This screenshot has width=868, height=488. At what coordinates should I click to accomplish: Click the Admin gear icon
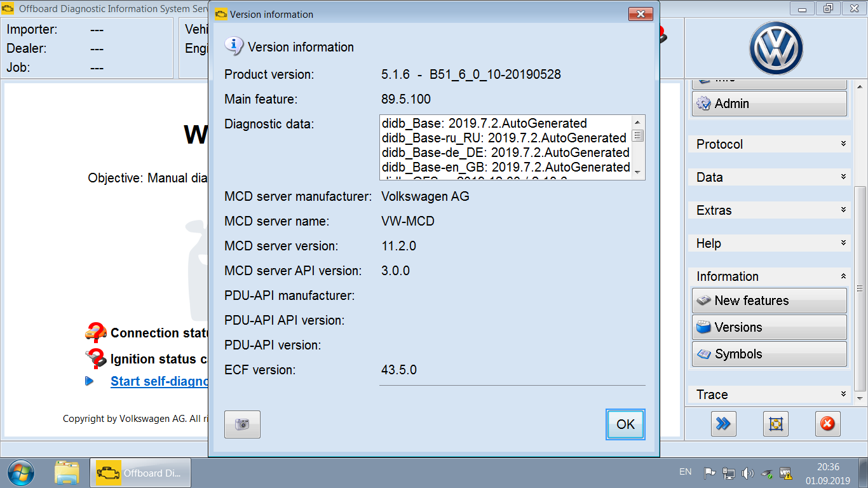pyautogui.click(x=703, y=104)
